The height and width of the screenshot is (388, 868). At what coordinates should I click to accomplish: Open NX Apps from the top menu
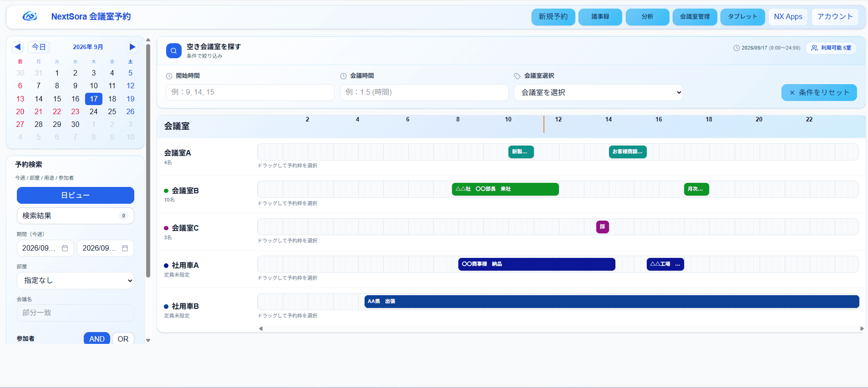[x=788, y=17]
